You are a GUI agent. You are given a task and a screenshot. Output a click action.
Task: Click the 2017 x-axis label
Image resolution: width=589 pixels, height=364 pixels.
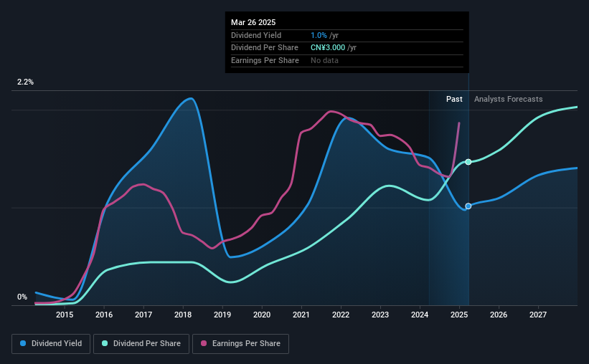tap(143, 315)
